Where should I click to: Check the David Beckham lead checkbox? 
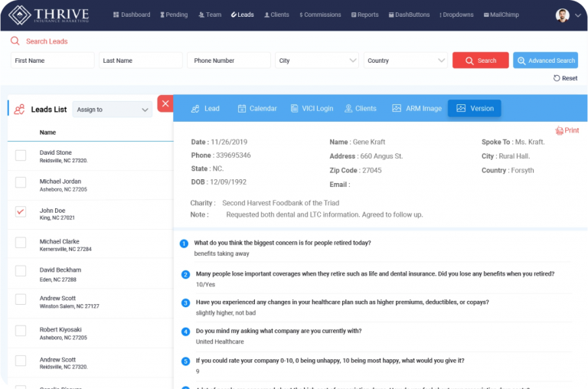tap(21, 271)
